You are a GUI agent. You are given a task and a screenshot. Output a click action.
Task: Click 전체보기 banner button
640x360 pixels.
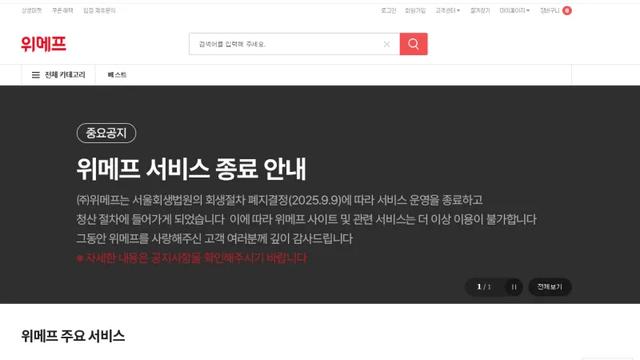pos(550,287)
